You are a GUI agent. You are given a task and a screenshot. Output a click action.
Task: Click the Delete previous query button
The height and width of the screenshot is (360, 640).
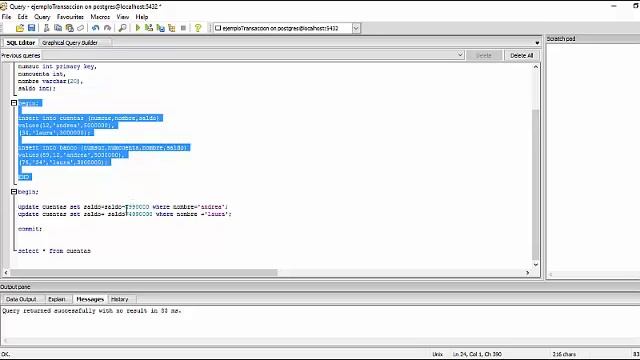tap(484, 56)
